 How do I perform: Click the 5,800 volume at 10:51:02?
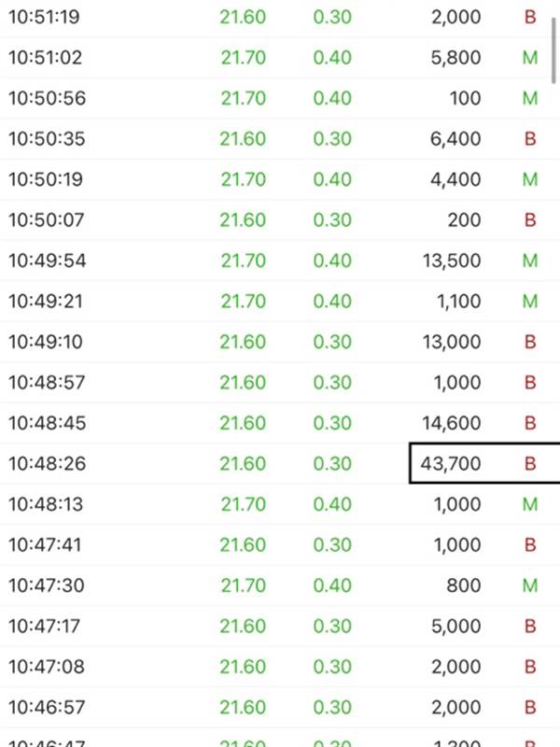(x=455, y=58)
